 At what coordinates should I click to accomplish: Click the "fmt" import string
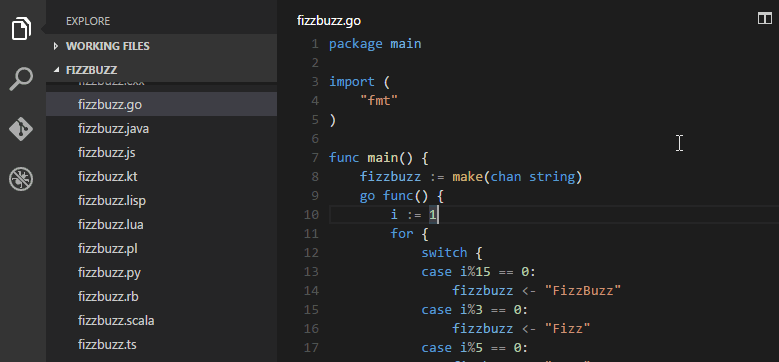379,101
